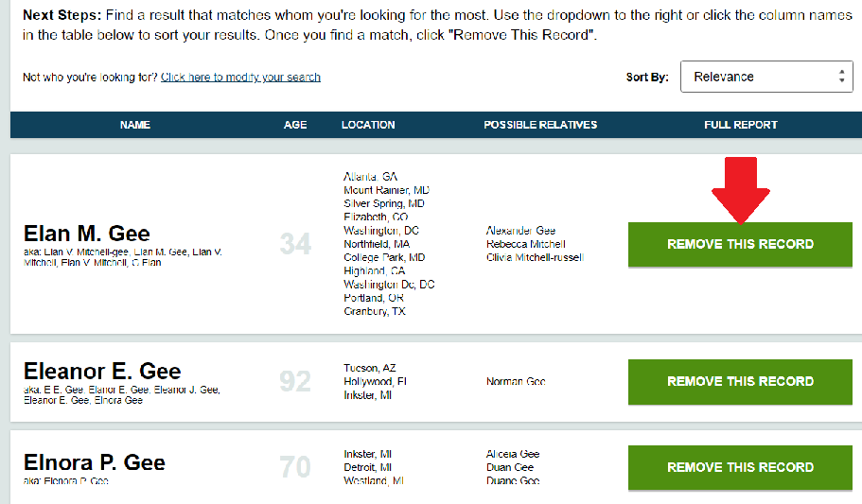Select the name Elnora P. Gee
The width and height of the screenshot is (862, 504).
95,462
